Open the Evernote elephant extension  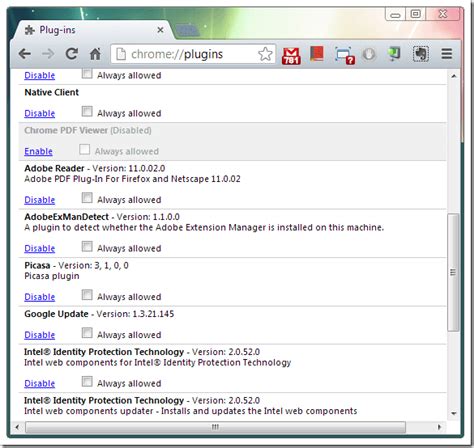(x=421, y=54)
